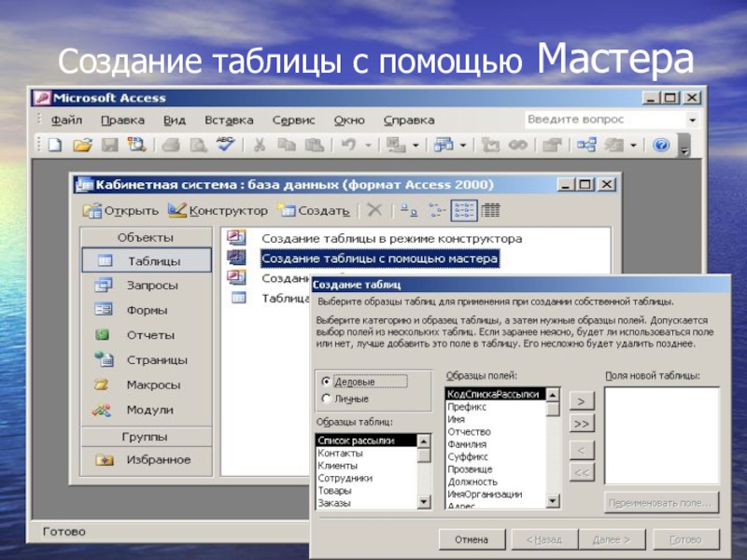
Task: Click the Delete X icon in database window
Action: coord(375,210)
